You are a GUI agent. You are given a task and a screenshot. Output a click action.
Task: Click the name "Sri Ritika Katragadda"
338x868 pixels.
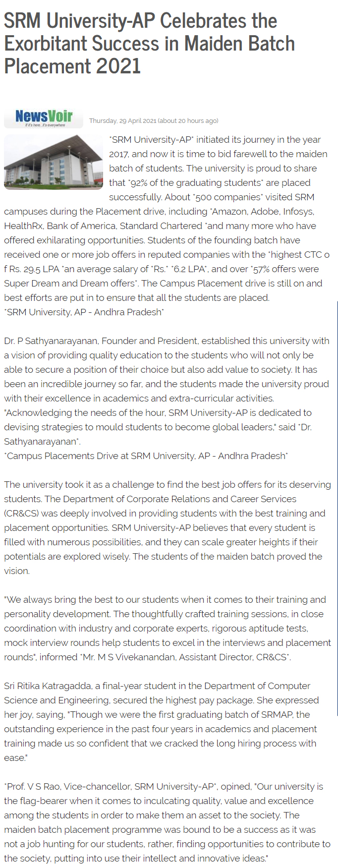48,686
